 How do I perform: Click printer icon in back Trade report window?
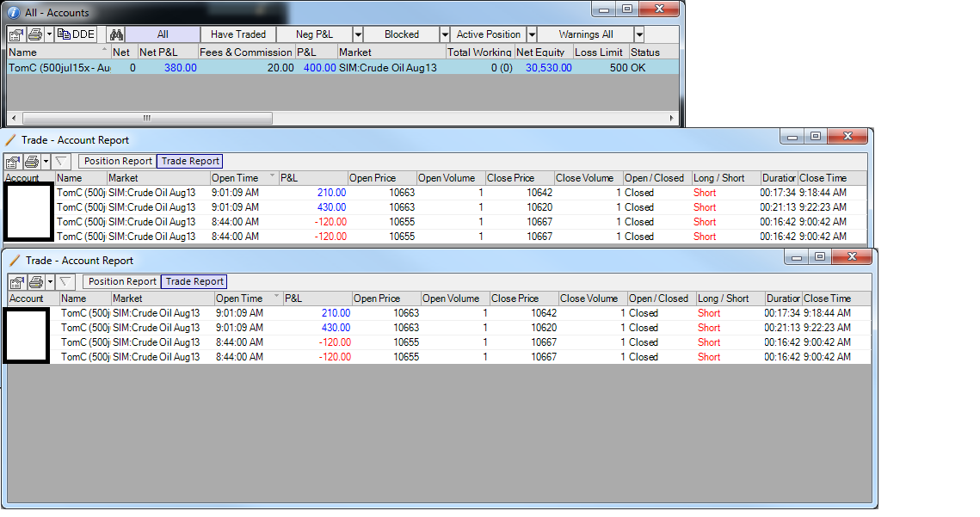click(31, 161)
